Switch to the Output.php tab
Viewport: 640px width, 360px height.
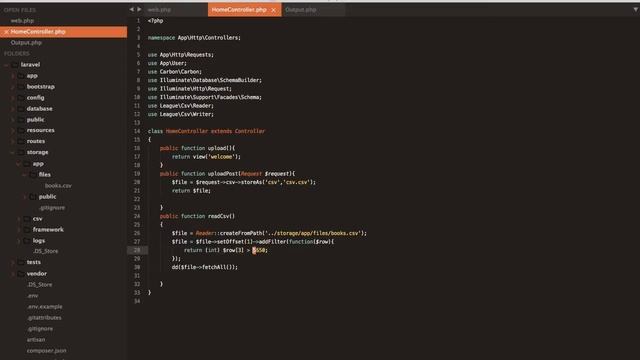[x=301, y=9]
